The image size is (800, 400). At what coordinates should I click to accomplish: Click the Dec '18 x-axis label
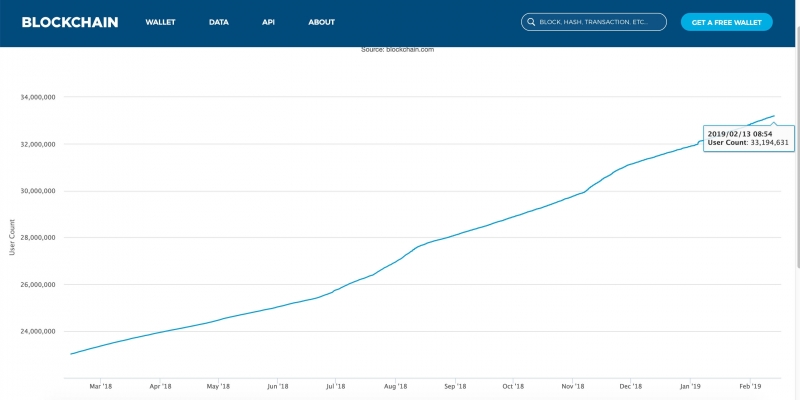[630, 386]
